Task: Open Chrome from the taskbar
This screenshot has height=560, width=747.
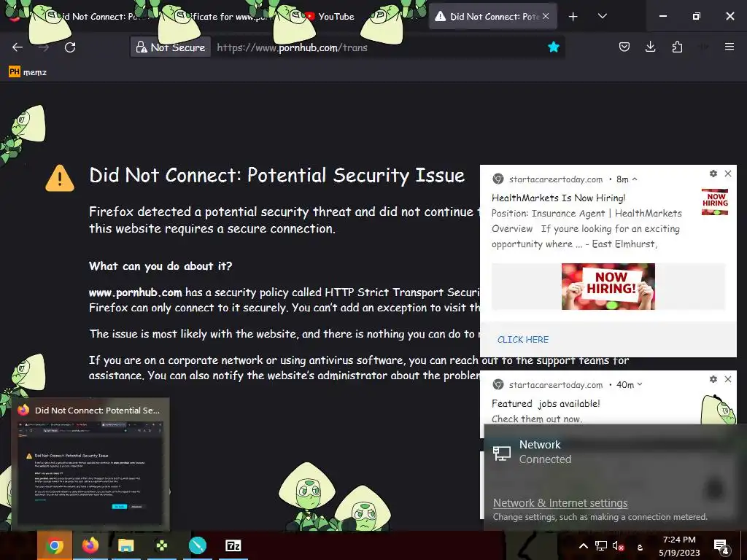Action: [55, 545]
